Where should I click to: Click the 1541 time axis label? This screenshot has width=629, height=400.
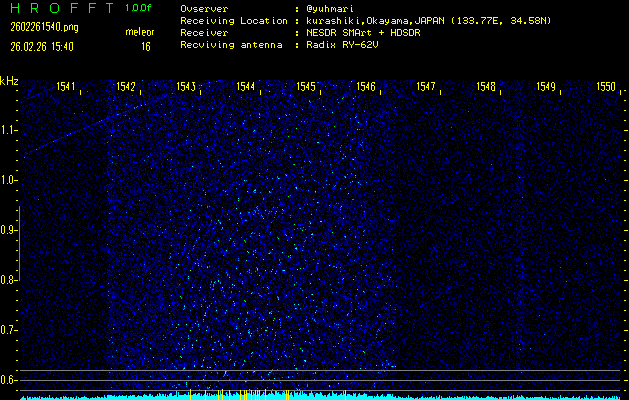[65, 86]
